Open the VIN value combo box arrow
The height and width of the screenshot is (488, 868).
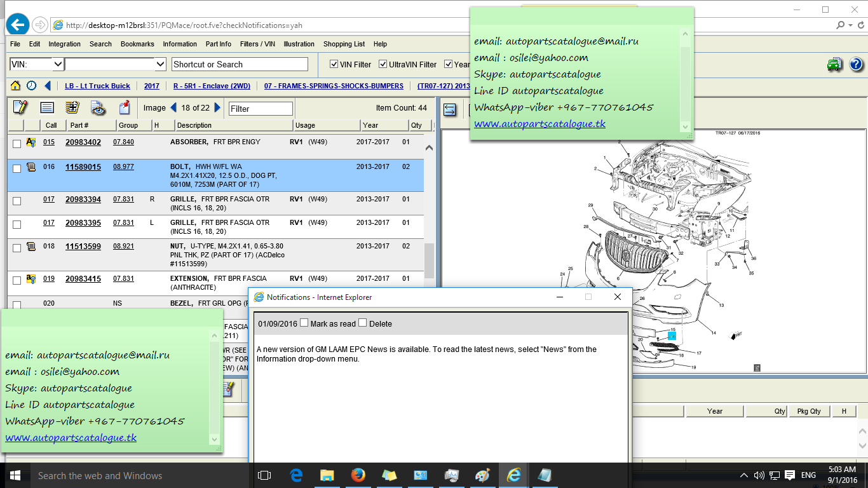pos(160,64)
